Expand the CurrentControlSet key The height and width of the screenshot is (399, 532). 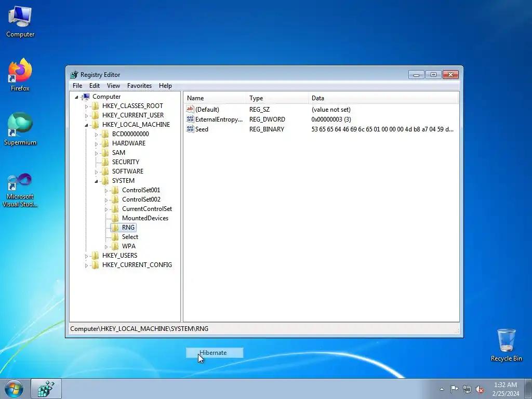(106, 209)
